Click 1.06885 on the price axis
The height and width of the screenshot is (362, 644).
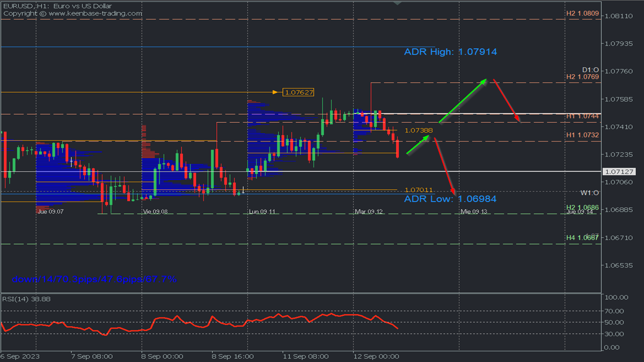pyautogui.click(x=618, y=210)
